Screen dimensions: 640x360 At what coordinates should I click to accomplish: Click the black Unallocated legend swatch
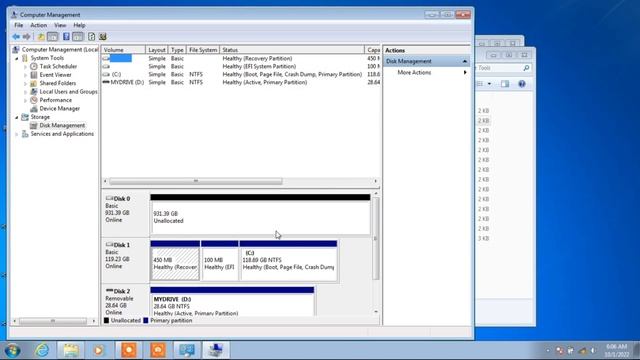point(107,321)
